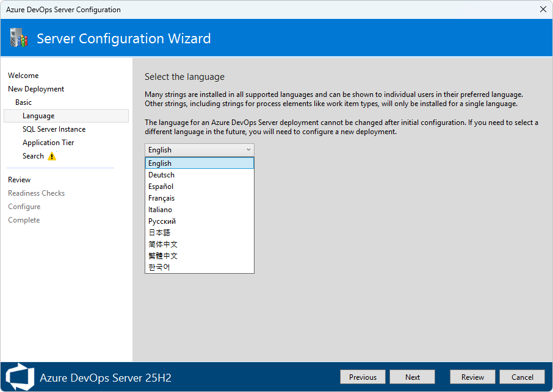Choose Italiano language option
The height and width of the screenshot is (392, 553).
(199, 210)
